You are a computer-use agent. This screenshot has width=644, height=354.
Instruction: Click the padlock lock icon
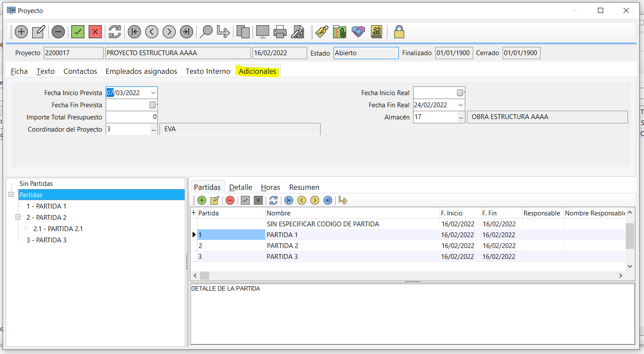tap(399, 32)
